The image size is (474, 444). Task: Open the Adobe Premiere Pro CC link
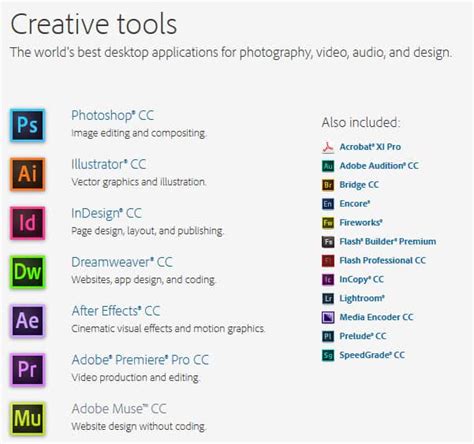tap(140, 360)
